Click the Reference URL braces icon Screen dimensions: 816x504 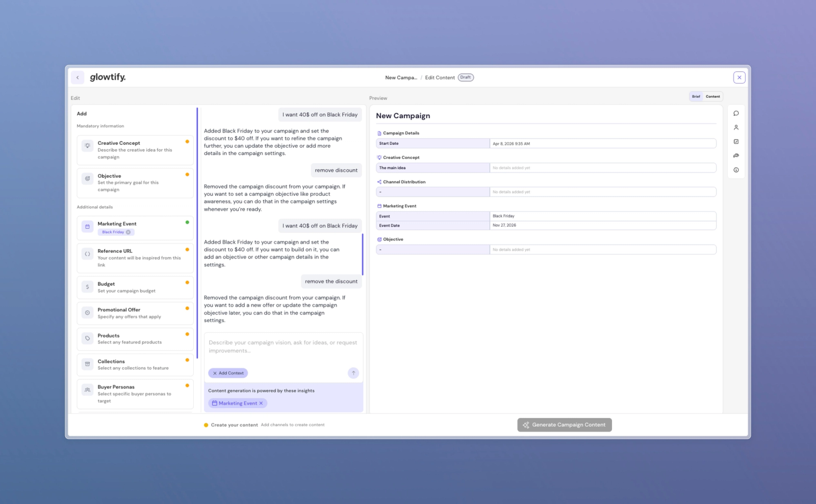88,254
